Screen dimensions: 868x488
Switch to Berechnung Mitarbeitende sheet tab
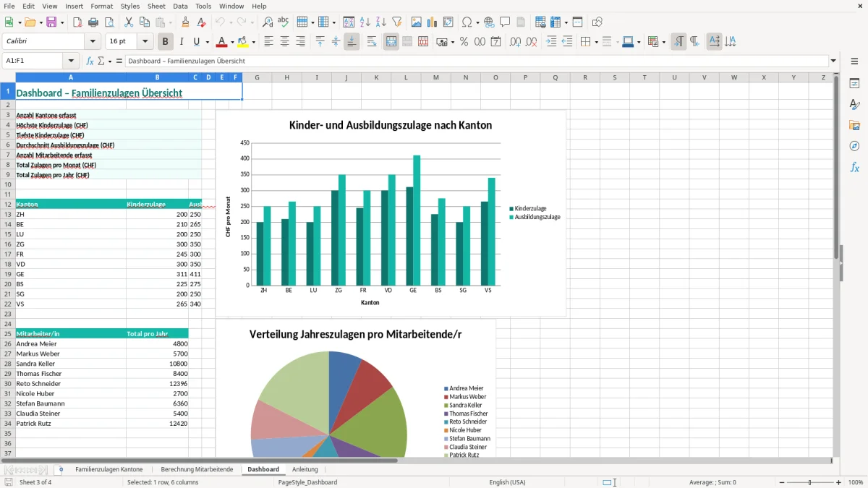click(x=197, y=469)
